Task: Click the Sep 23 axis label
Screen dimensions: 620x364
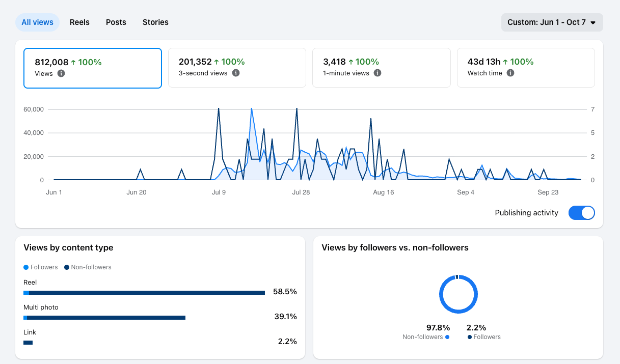Action: coord(548,192)
